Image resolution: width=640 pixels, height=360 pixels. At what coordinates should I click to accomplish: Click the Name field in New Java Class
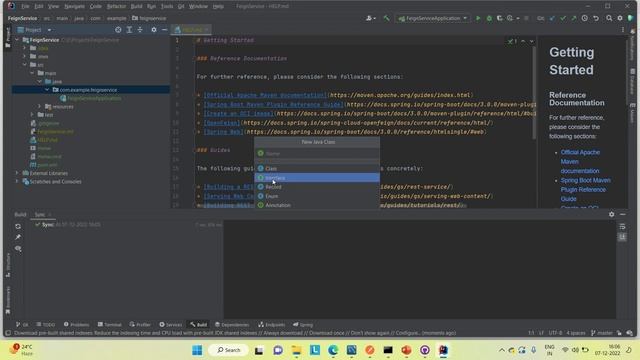[317, 153]
